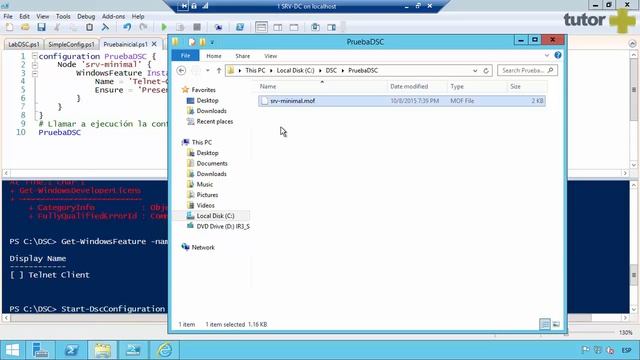Click the Clear console pane icon in ISE
The width and height of the screenshot is (640, 360).
point(105,27)
